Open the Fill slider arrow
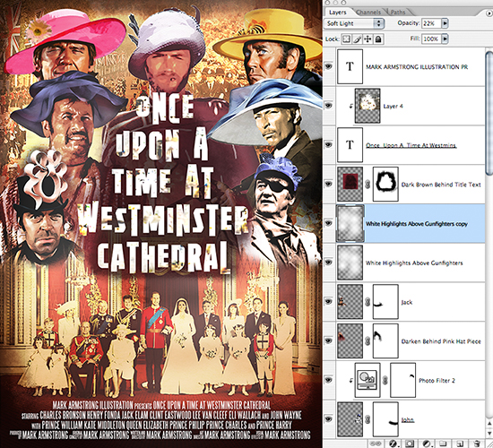493x448 pixels. [445, 39]
